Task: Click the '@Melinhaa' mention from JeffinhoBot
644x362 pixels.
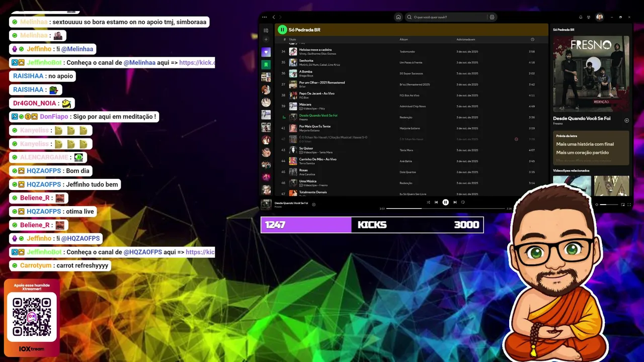Action: pyautogui.click(x=139, y=63)
